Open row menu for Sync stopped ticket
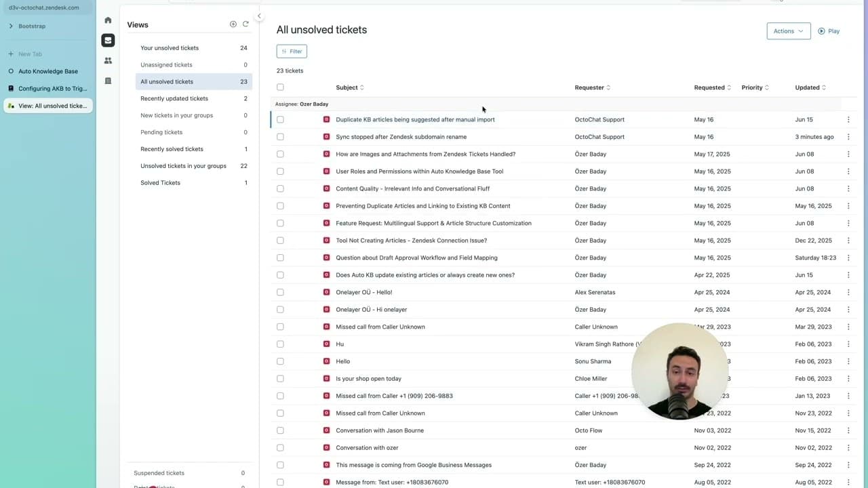Viewport: 868px width, 488px height. (848, 137)
